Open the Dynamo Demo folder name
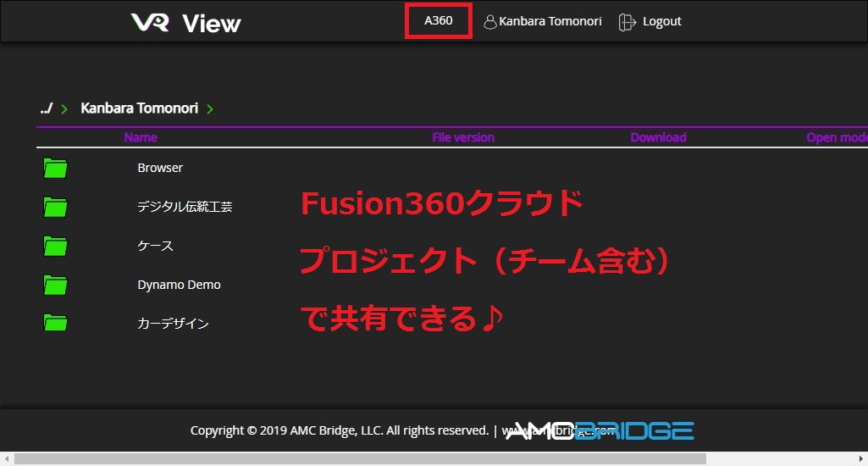 coord(179,285)
